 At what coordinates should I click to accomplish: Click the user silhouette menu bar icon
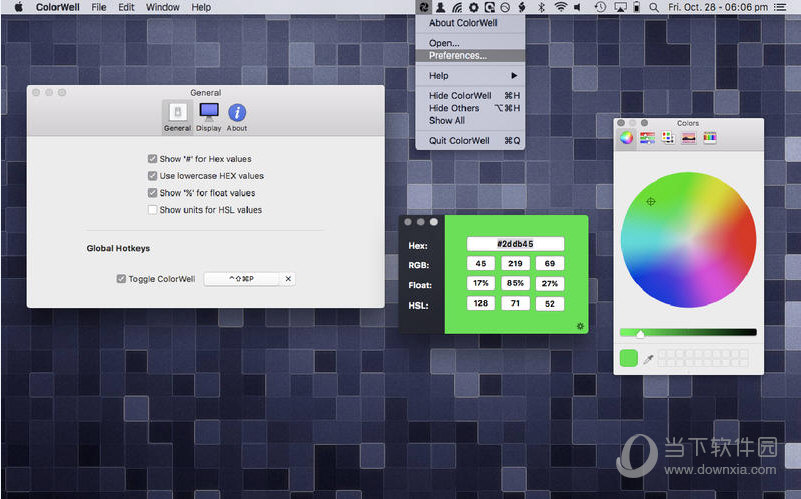pyautogui.click(x=440, y=7)
